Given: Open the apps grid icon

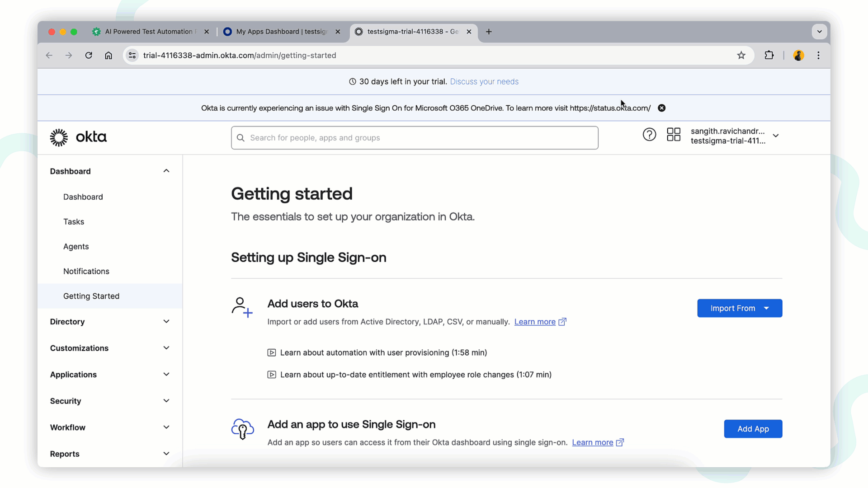Looking at the screenshot, I should coord(674,135).
